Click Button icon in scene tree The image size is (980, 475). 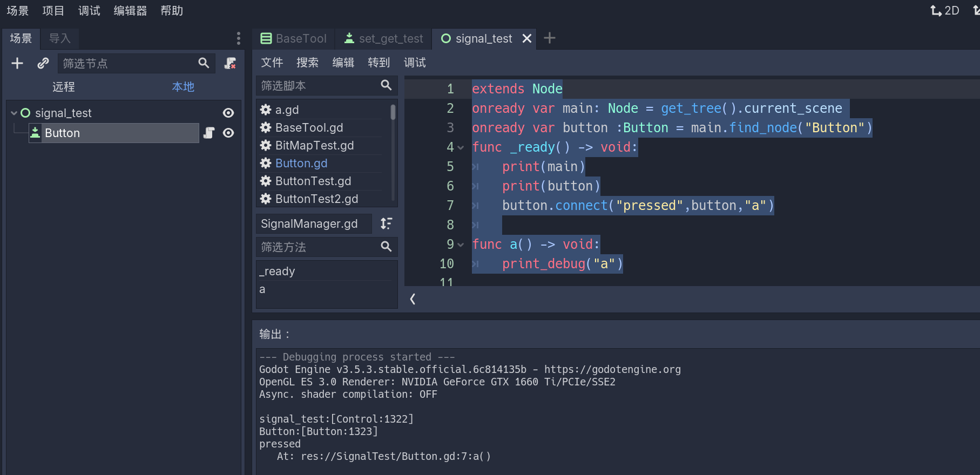coord(35,132)
